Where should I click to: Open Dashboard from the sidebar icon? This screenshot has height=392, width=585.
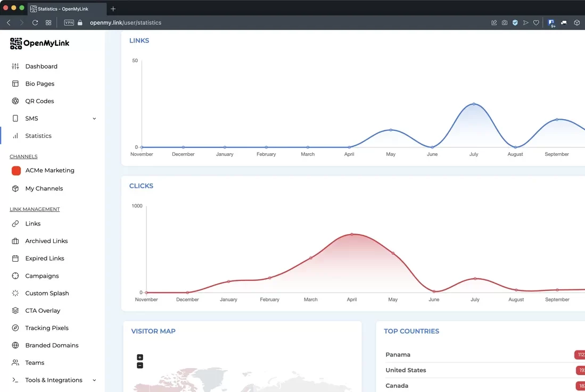tap(15, 66)
